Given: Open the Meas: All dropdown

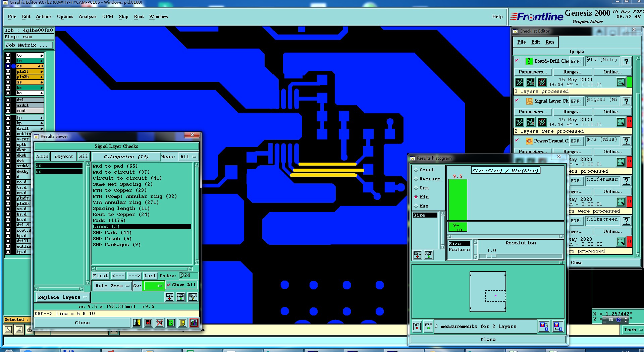Looking at the screenshot, I should [x=189, y=157].
